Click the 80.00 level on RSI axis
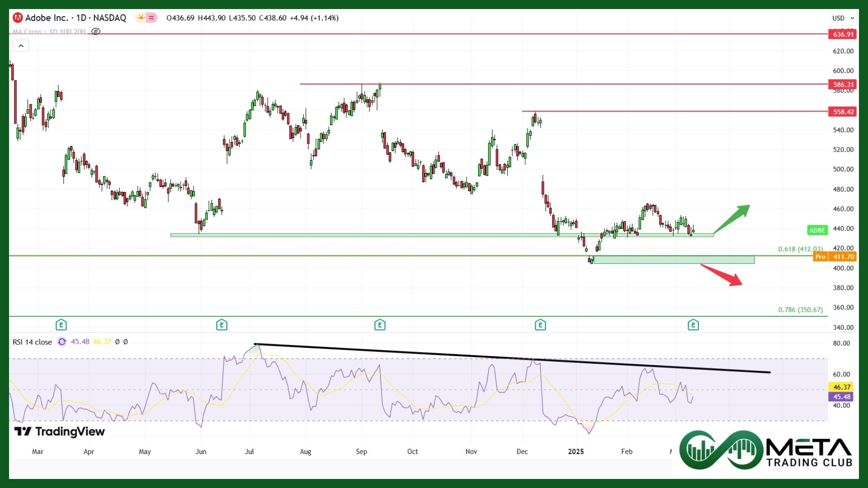 (x=842, y=343)
